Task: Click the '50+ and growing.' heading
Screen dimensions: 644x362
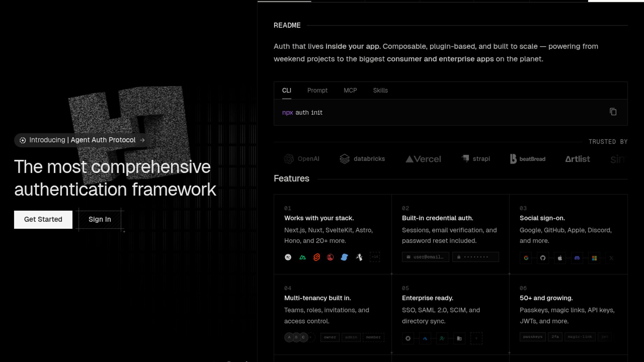Action: 546,298
